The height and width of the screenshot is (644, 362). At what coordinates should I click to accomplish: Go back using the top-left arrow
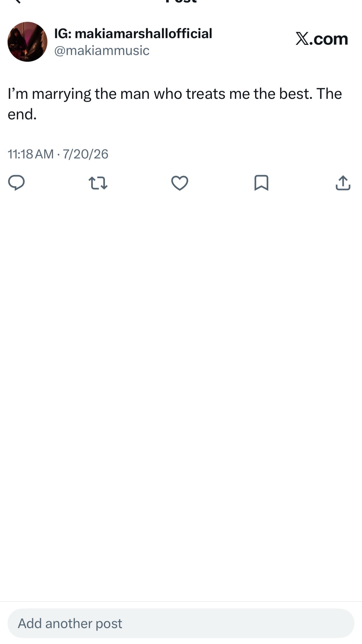[17, 1]
